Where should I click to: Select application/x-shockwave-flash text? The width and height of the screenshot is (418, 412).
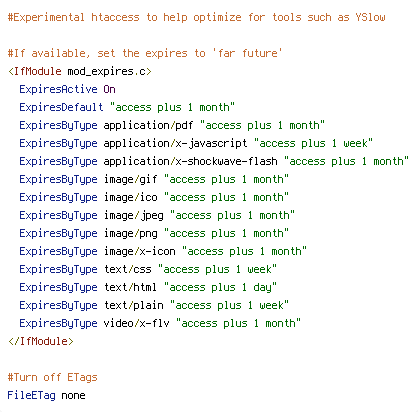(x=190, y=162)
